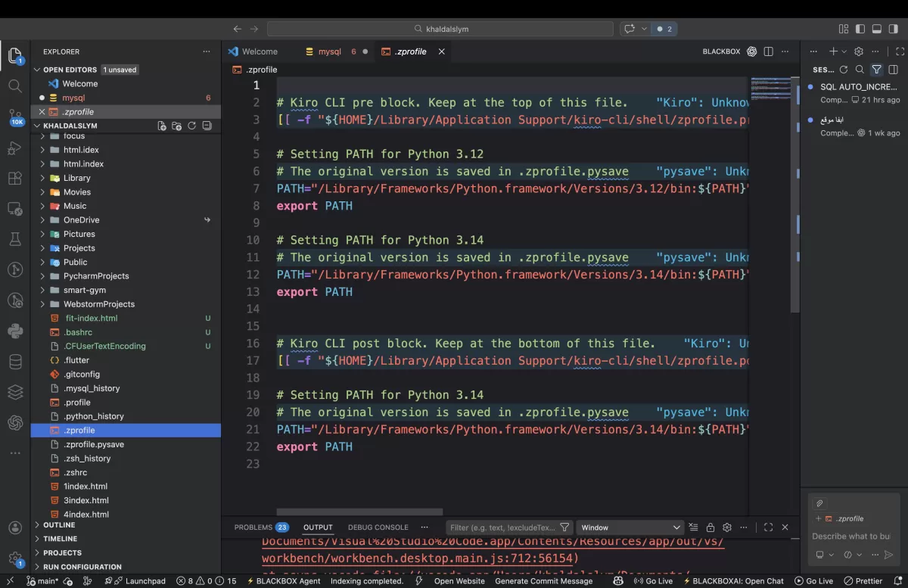Select the Python extension icon in activity bar

(15, 331)
